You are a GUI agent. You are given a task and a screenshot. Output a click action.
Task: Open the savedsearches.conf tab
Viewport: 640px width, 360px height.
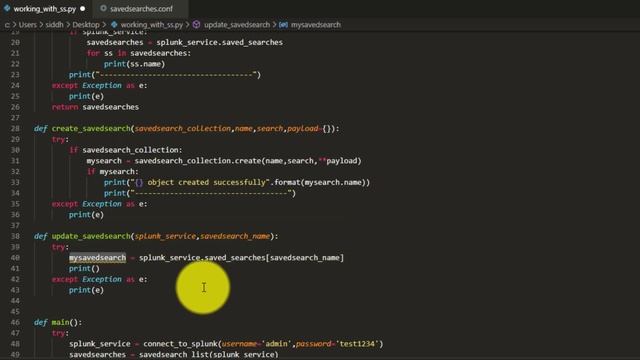[141, 9]
